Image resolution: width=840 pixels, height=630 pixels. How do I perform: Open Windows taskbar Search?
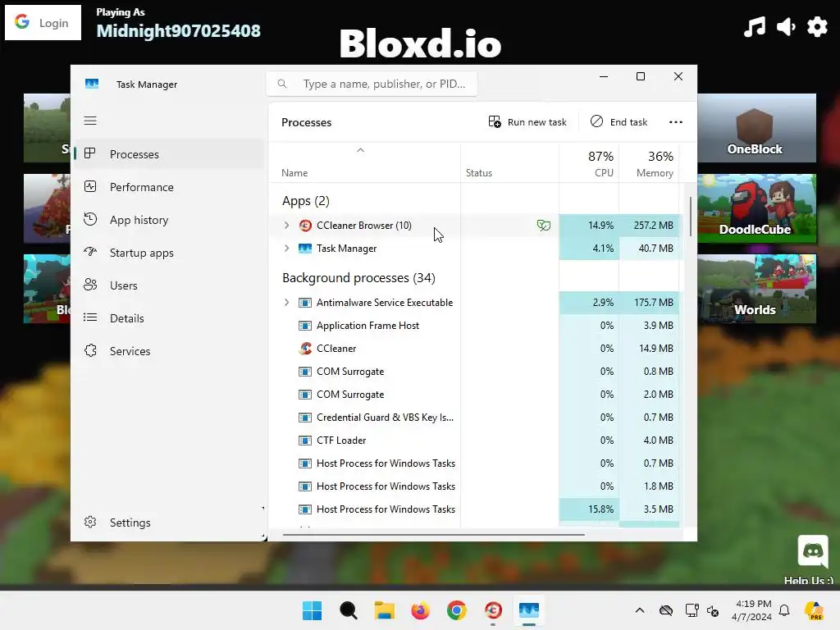coord(348,610)
